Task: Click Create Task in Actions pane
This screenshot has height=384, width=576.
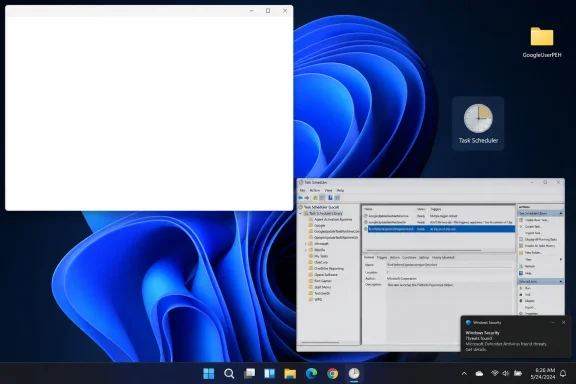Action: [530, 227]
